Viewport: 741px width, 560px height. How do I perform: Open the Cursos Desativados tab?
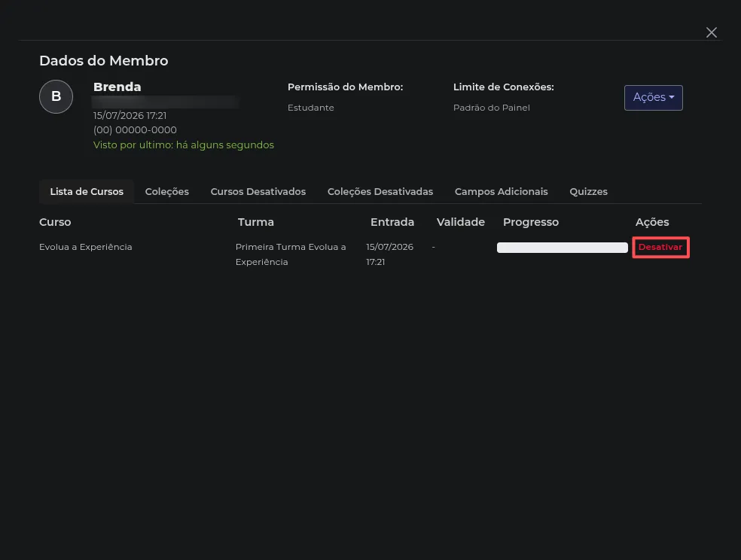[258, 192]
